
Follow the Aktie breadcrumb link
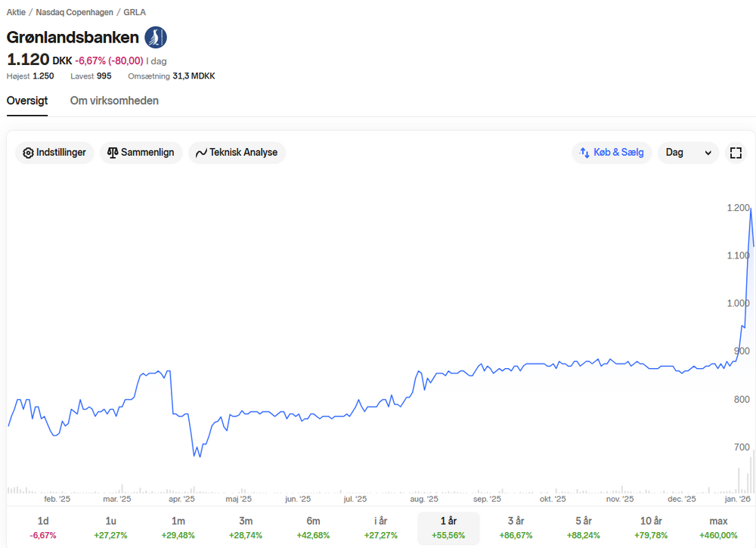click(x=16, y=12)
